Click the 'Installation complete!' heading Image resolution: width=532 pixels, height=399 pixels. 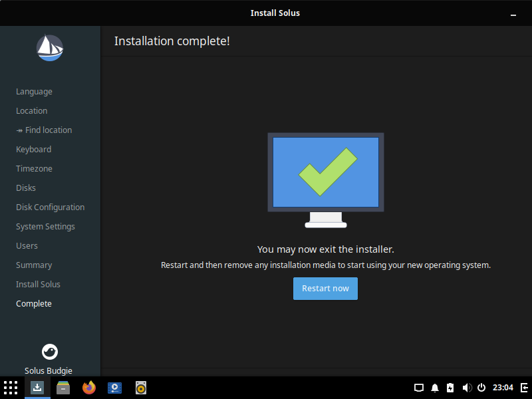click(x=172, y=41)
